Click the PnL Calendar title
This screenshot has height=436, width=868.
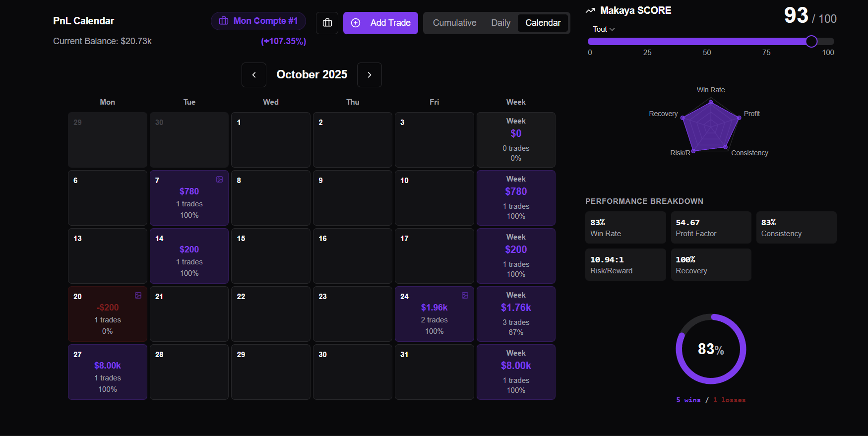coord(83,21)
